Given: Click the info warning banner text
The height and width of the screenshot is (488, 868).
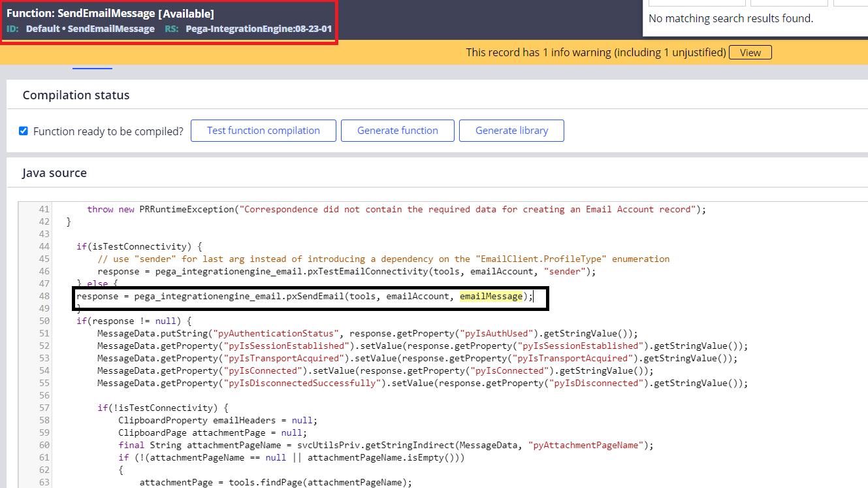Looking at the screenshot, I should tap(596, 52).
